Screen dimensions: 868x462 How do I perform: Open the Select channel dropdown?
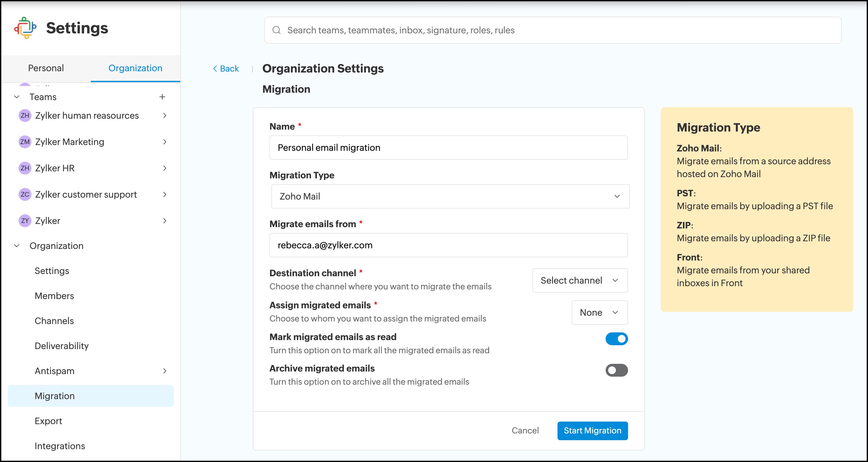pos(580,280)
